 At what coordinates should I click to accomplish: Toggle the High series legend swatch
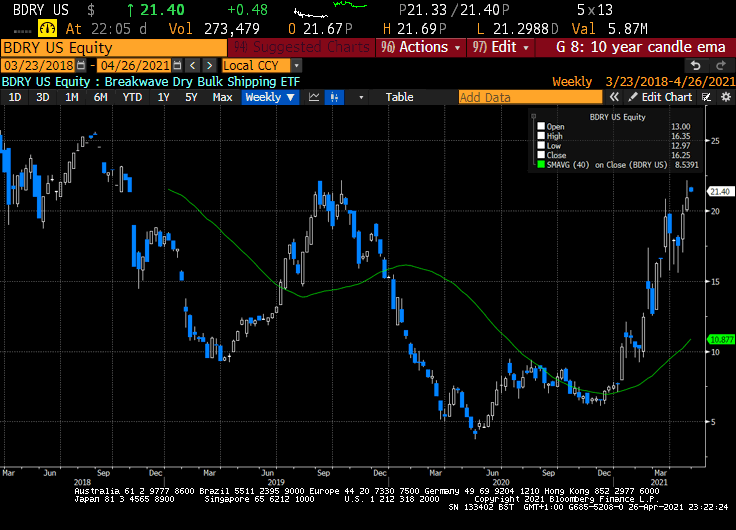(541, 136)
